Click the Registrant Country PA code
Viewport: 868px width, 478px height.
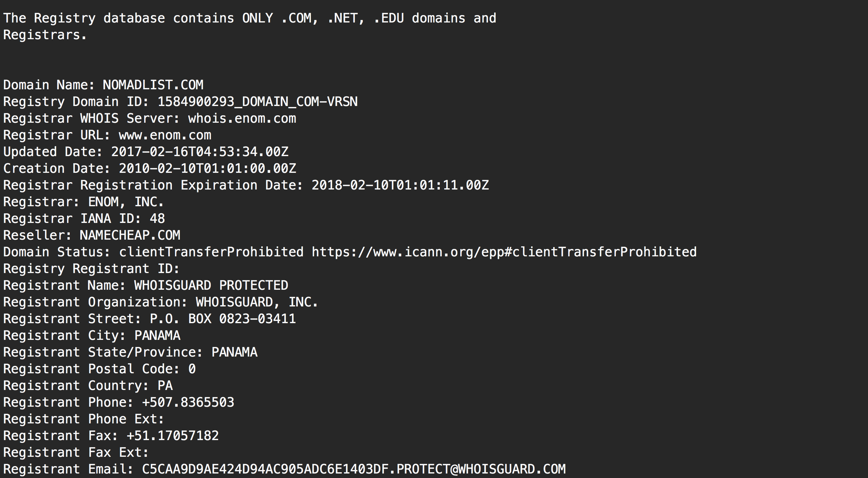pos(165,386)
